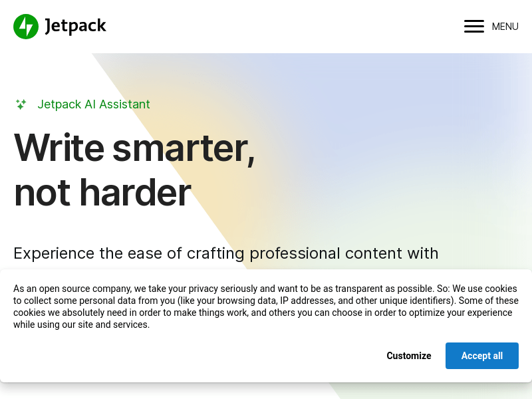Open the hamburger menu icon
The width and height of the screenshot is (532, 399).
pyautogui.click(x=474, y=27)
